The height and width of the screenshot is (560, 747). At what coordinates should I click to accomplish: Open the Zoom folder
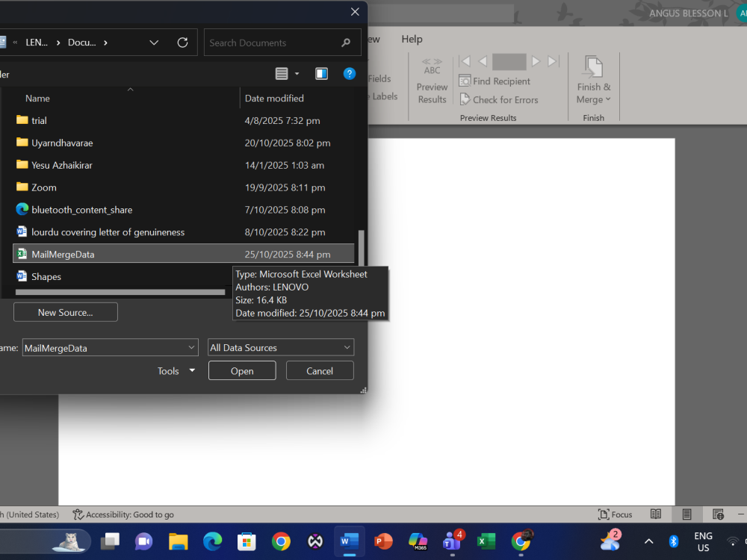tap(44, 187)
